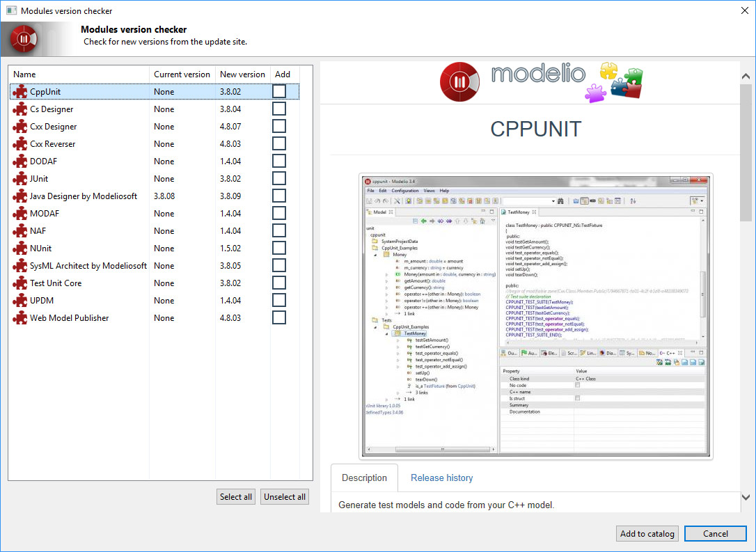Switch to the Description tab
Screen dimensions: 756x552
[365, 478]
